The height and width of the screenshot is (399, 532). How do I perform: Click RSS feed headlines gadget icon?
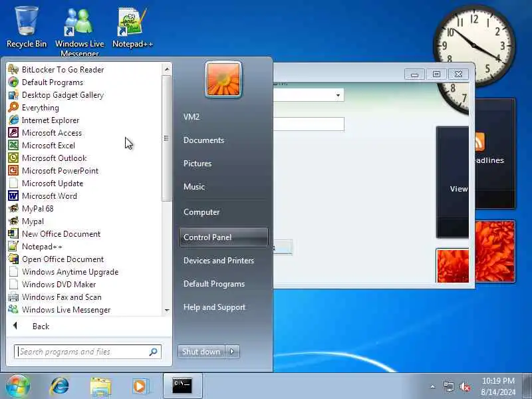479,142
